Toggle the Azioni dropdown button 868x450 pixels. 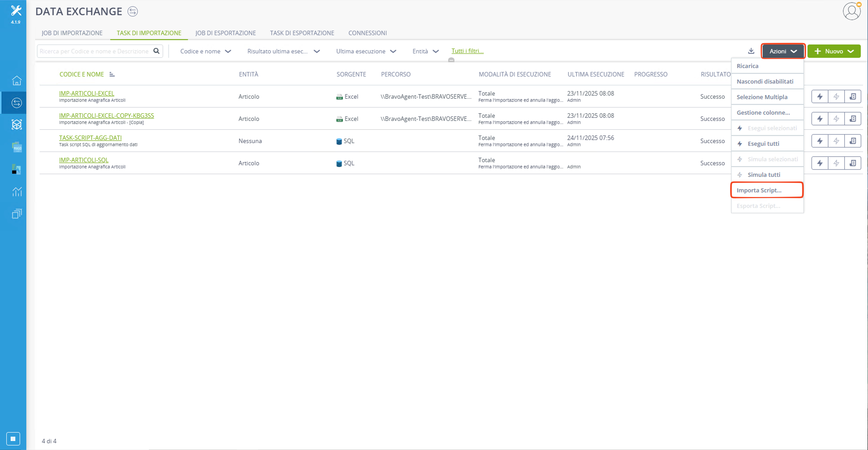click(x=783, y=51)
